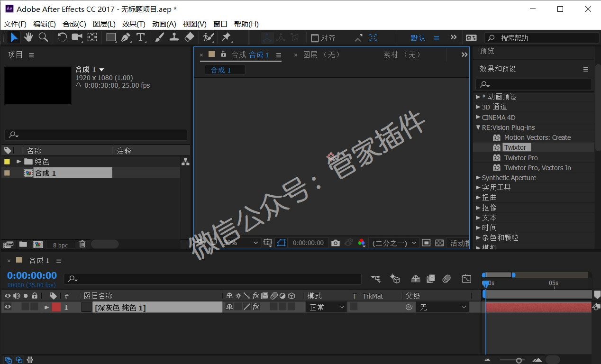Screen dimensions: 601x364
Task: Select the Puppet Pin tool
Action: point(227,37)
